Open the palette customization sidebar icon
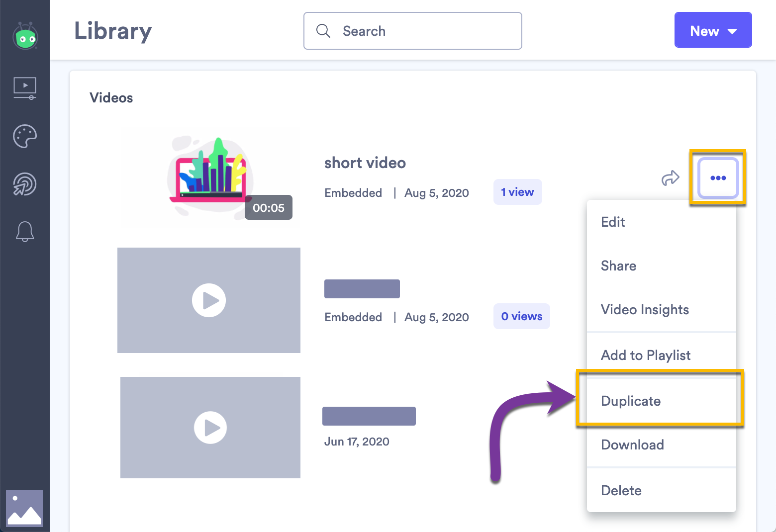This screenshot has width=776, height=532. click(x=25, y=136)
